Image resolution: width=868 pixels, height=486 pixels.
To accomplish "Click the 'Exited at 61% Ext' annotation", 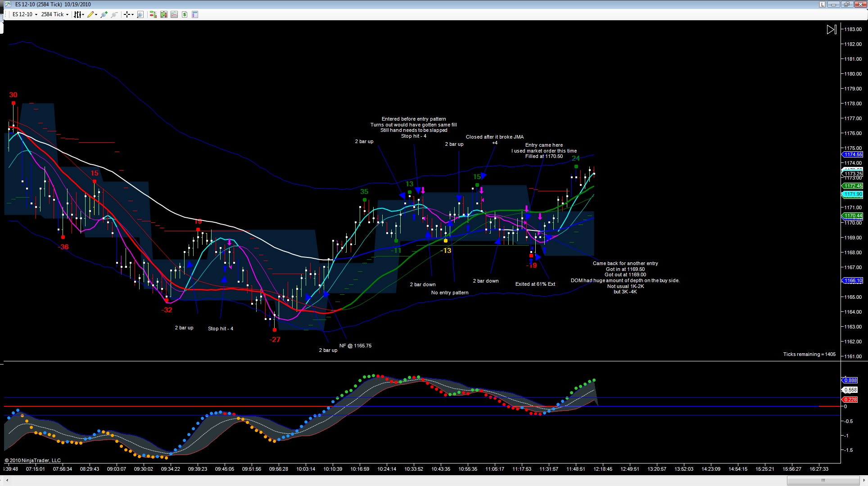I will (x=535, y=284).
